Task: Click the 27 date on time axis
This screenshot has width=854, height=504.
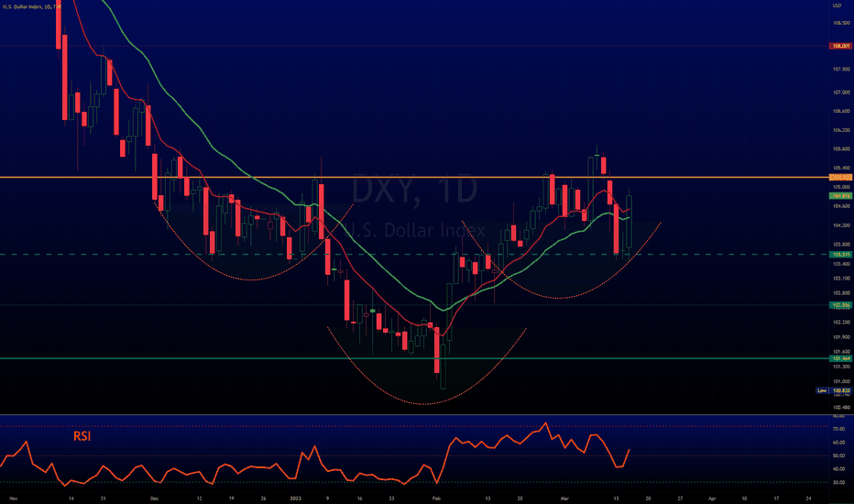Action: (680, 499)
